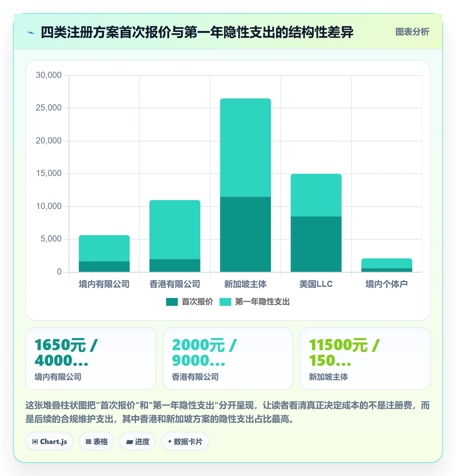Click the 表格 chip grid icon
The image size is (456, 476).
pos(88,442)
